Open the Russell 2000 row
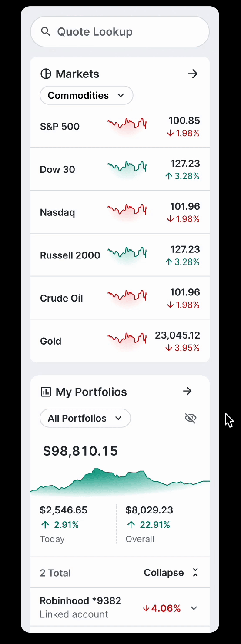This screenshot has height=644, width=241. click(x=120, y=255)
